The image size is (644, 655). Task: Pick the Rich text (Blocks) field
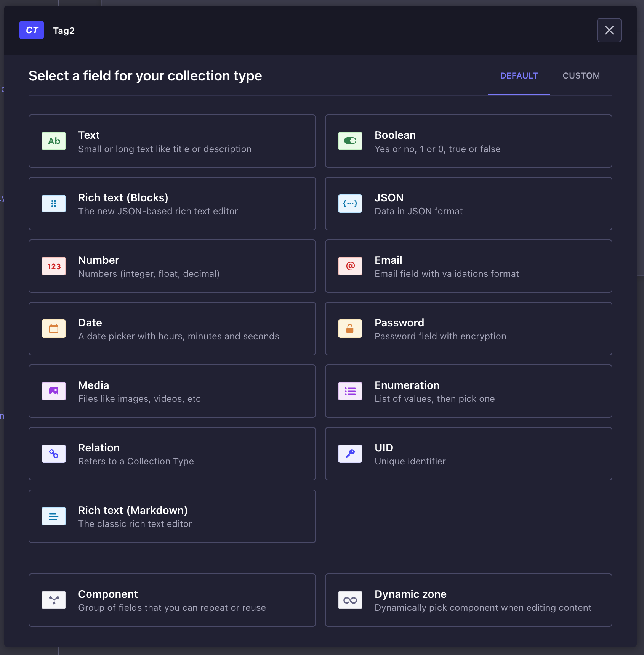pos(172,204)
